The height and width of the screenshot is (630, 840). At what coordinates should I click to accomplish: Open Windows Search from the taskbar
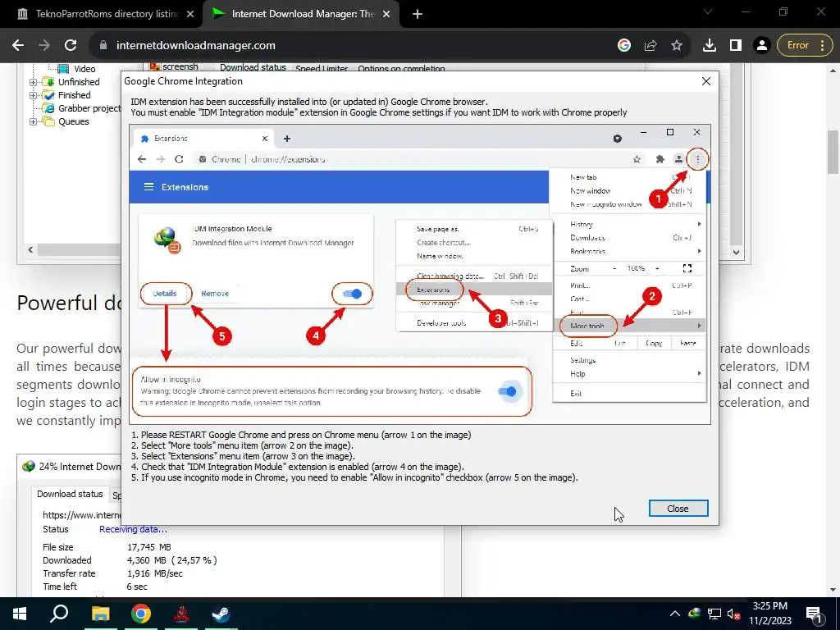59,614
